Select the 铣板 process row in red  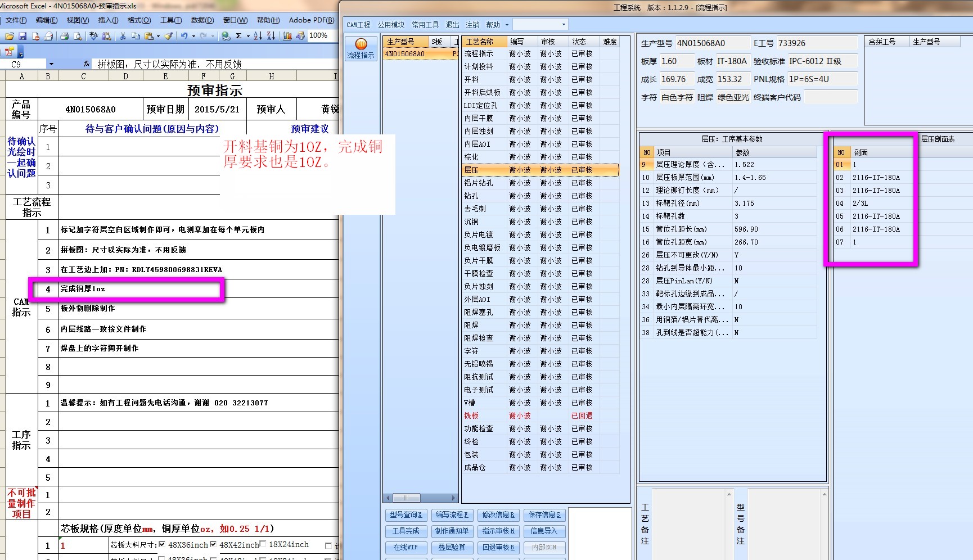click(540, 416)
